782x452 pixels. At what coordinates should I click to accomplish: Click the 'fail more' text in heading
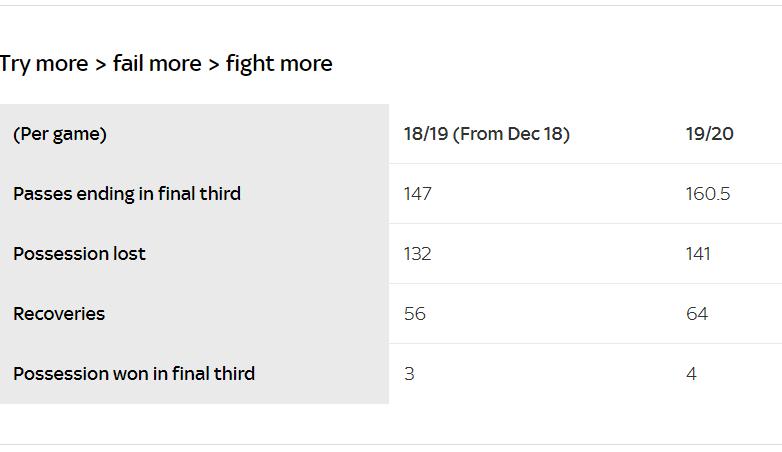[157, 64]
